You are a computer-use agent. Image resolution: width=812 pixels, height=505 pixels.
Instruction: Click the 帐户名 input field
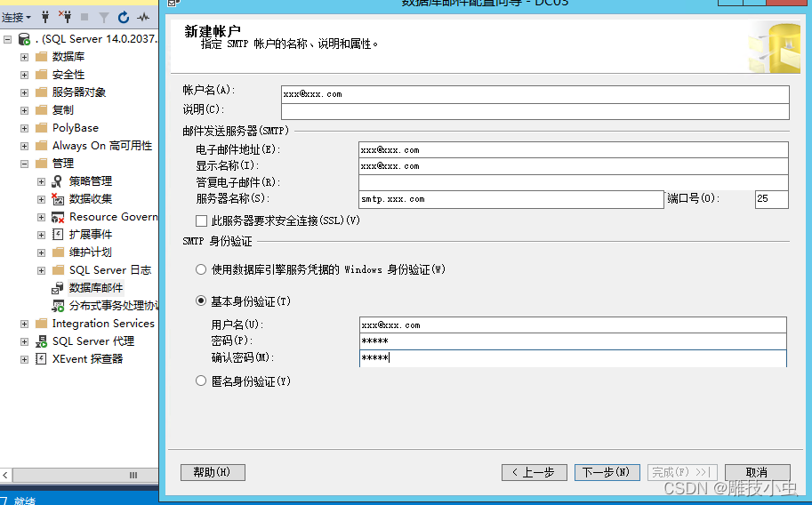click(535, 94)
